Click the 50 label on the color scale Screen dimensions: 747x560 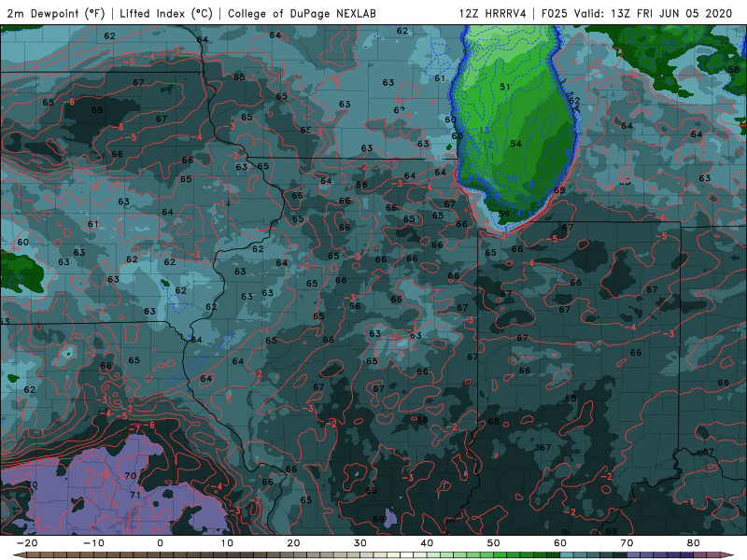tap(494, 543)
